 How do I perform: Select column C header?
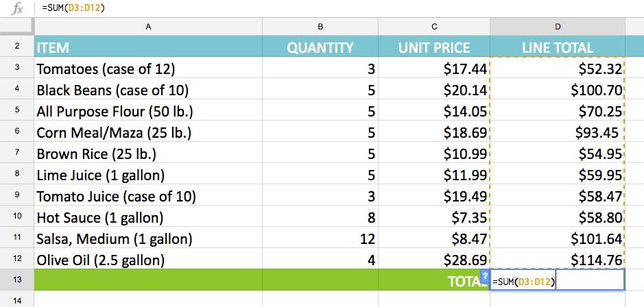coord(434,27)
